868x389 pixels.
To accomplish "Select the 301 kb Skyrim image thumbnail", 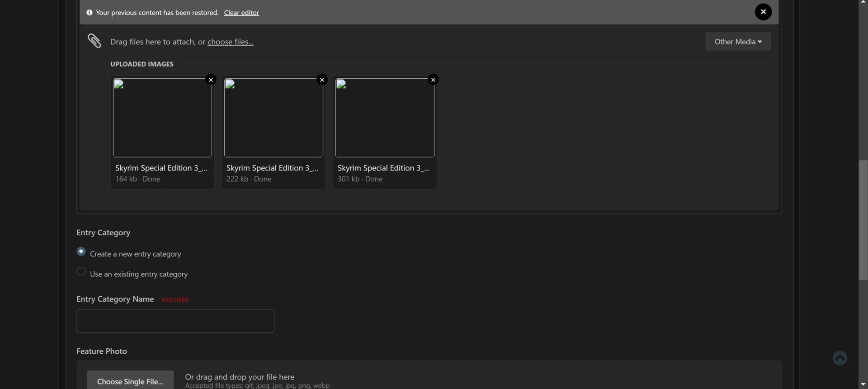I will click(x=385, y=118).
